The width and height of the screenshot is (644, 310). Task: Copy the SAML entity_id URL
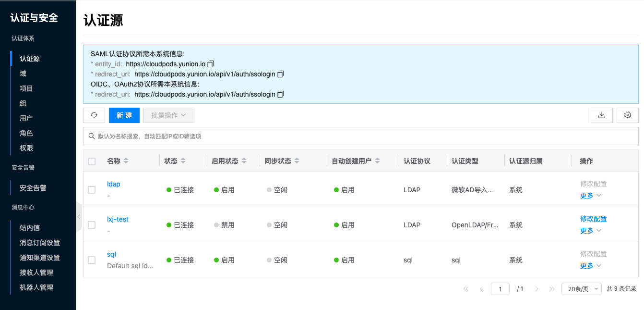(210, 64)
